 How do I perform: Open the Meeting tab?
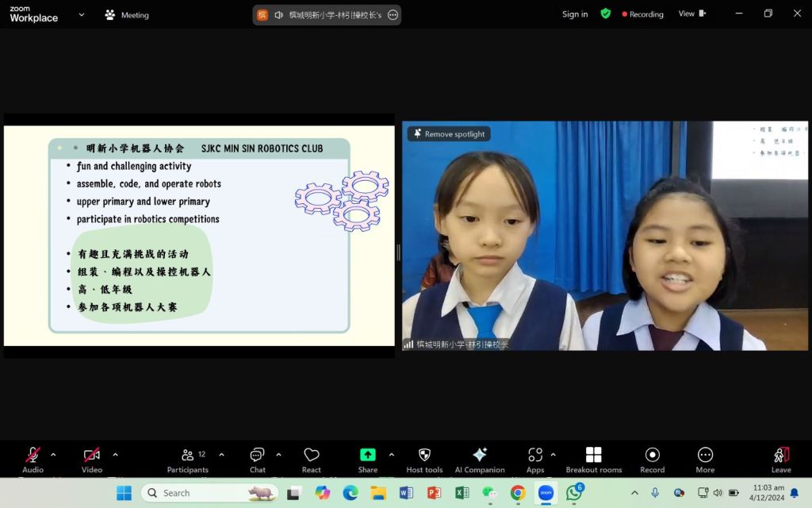[x=127, y=14]
